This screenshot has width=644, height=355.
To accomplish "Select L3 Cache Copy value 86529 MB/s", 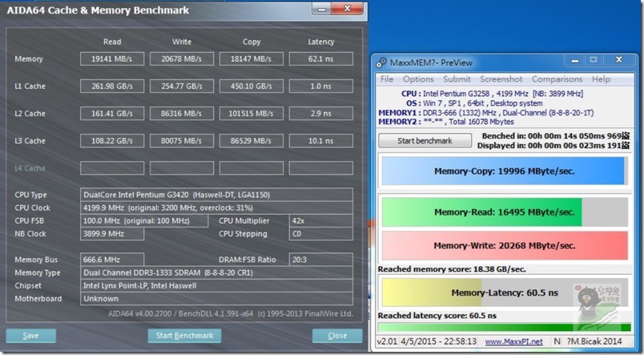I will point(251,140).
